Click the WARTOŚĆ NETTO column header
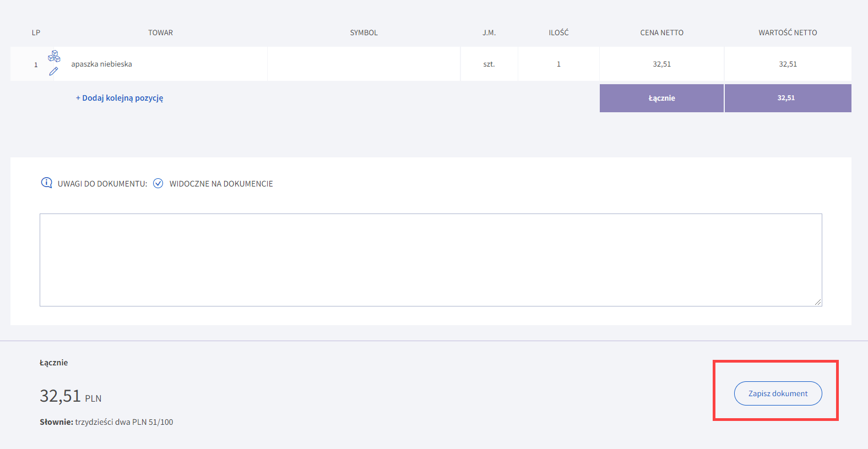Viewport: 868px width, 449px height. pos(788,33)
